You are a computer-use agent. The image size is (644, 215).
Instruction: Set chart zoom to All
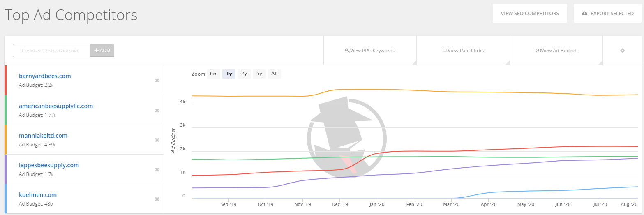pos(275,74)
